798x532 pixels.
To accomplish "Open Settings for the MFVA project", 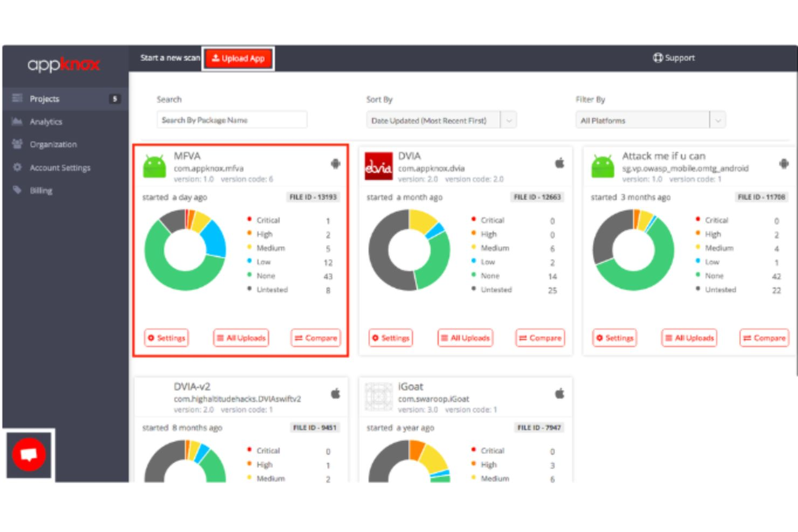I will click(x=167, y=338).
